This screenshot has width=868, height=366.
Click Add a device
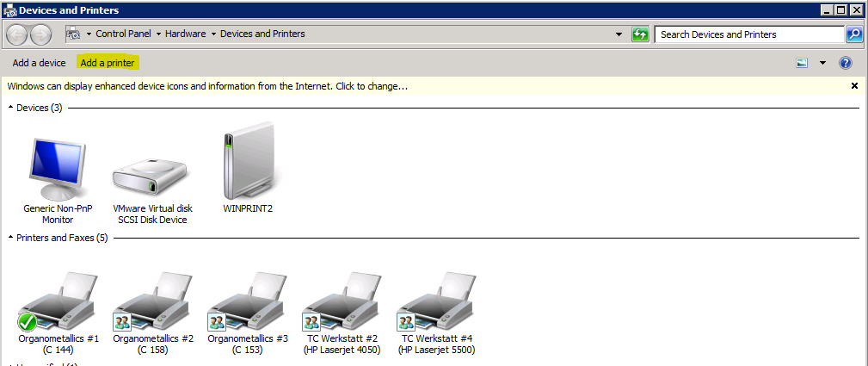[x=39, y=63]
